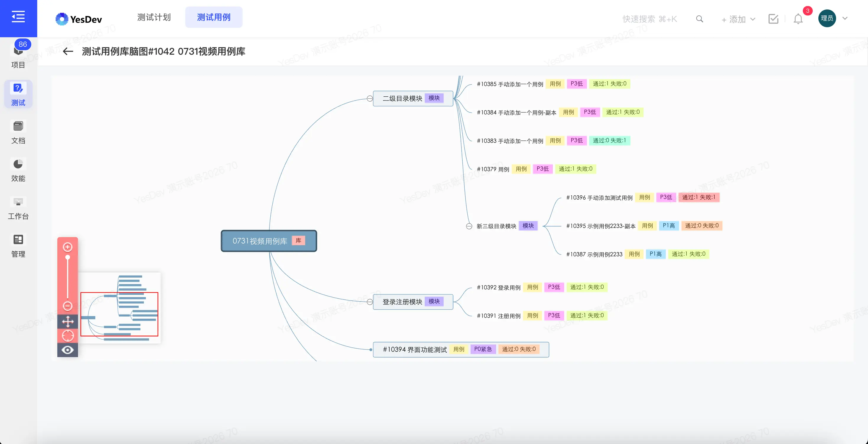This screenshot has width=868, height=444.
Task: Collapse the 二级目录模块 node
Action: coord(370,98)
